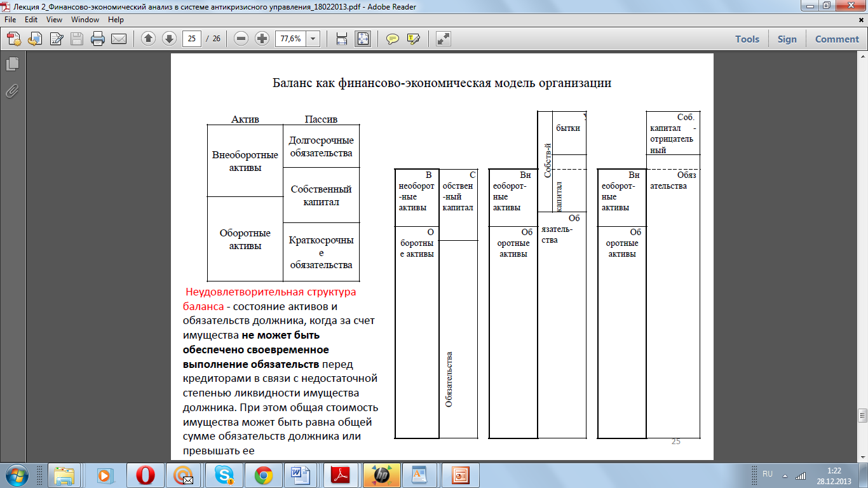Open Windows Explorer from the taskbar
Screen dimensions: 868x488
(65, 475)
